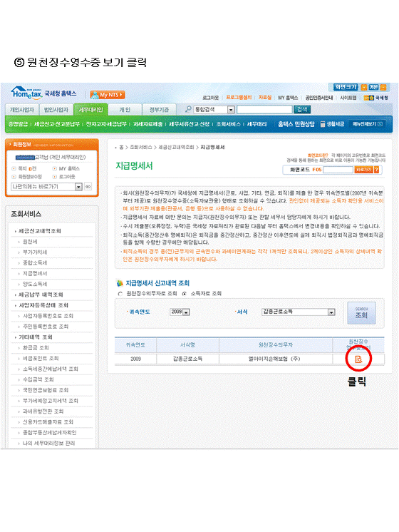Open the My NTS button
The width and height of the screenshot is (399, 532).
click(107, 95)
